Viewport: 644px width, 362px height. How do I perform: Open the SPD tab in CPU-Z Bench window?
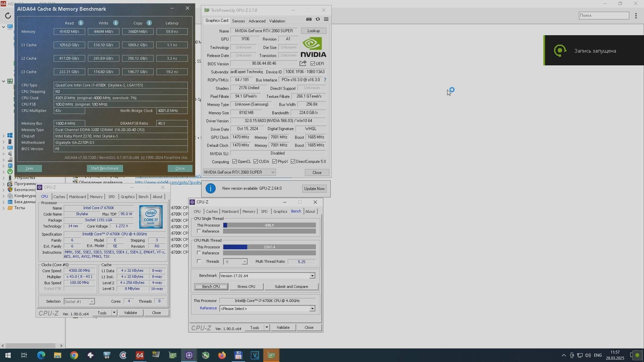tap(264, 212)
